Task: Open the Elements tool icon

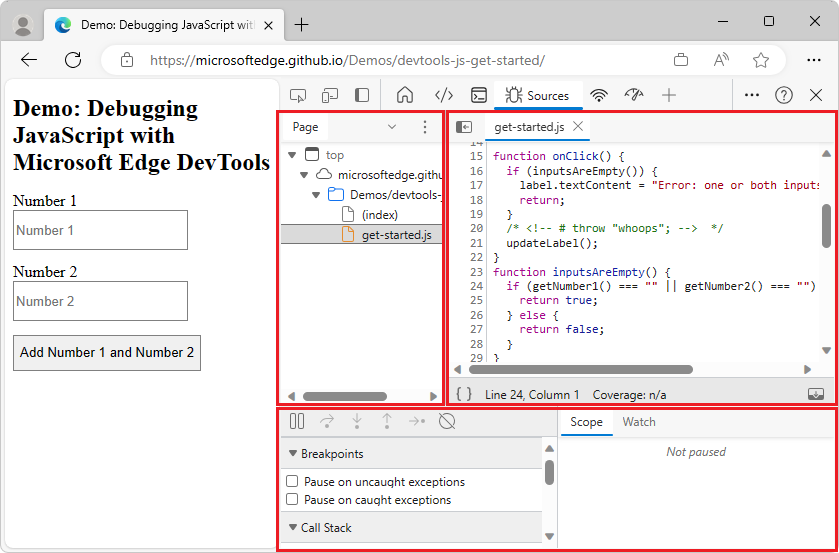Action: click(x=444, y=95)
